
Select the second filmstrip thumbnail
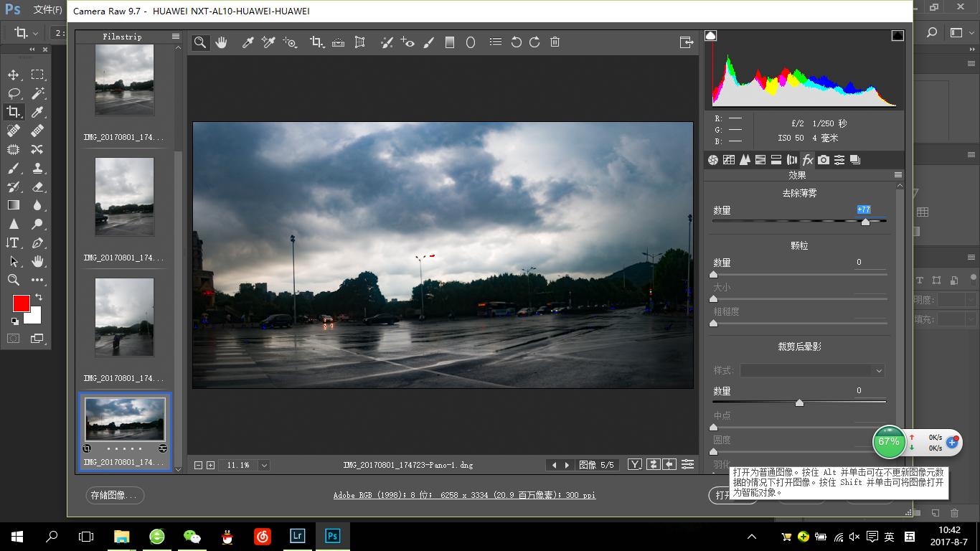pyautogui.click(x=125, y=197)
